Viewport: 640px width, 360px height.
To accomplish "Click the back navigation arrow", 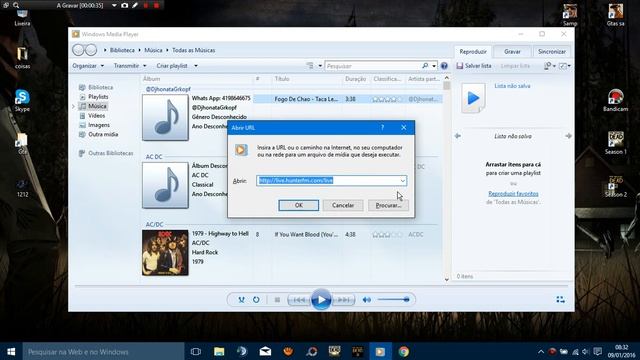I will (x=78, y=50).
